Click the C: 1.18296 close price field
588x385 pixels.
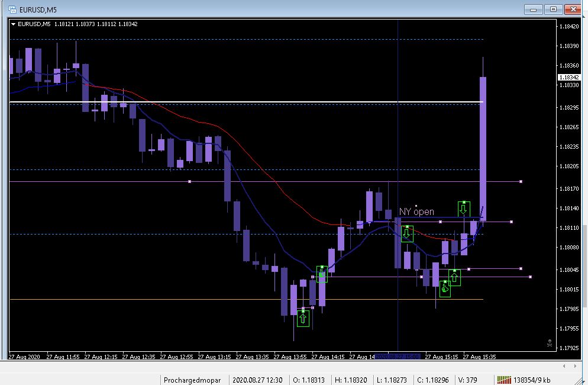coord(432,380)
